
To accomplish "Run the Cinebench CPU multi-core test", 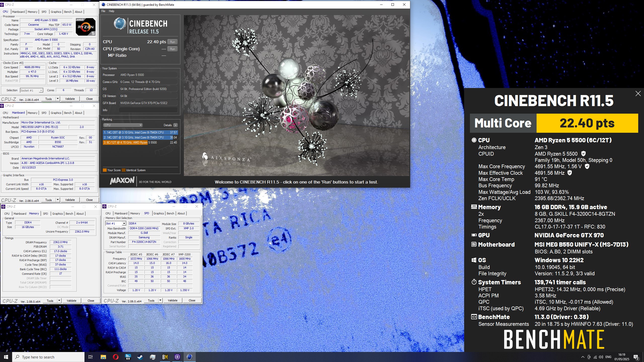I will tap(172, 42).
